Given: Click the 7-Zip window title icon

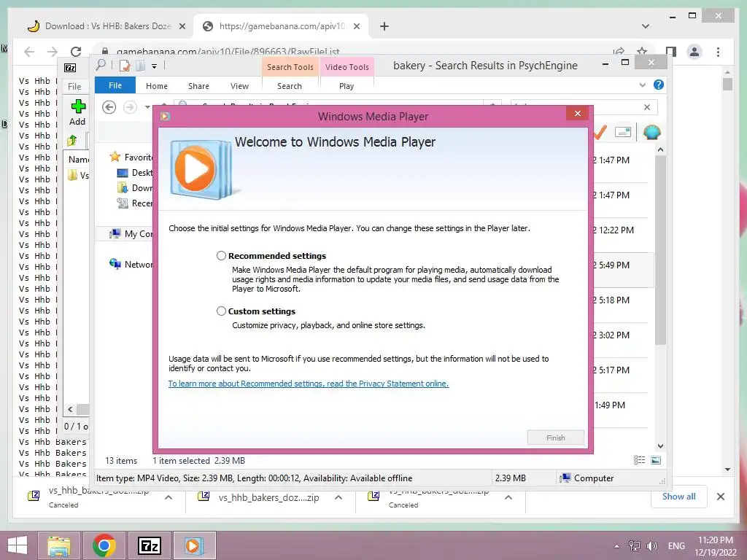Looking at the screenshot, I should pos(70,68).
